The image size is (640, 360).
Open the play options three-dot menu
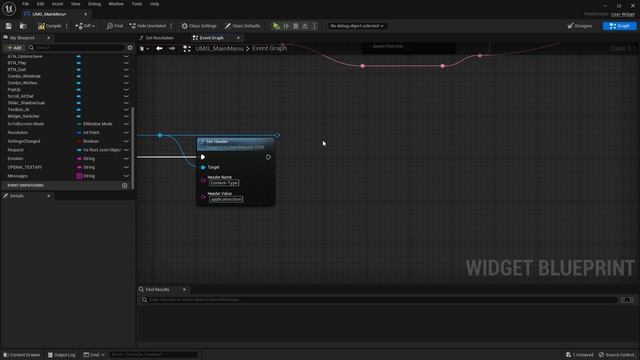tap(314, 26)
